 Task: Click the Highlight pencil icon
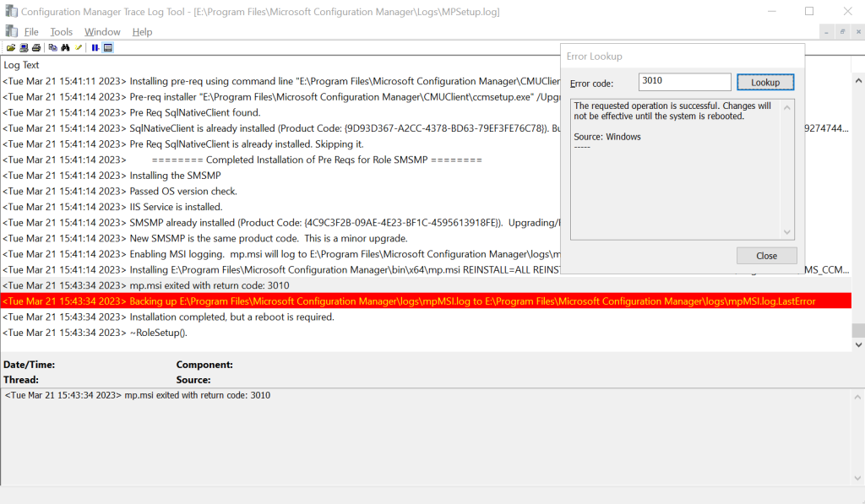tap(79, 48)
